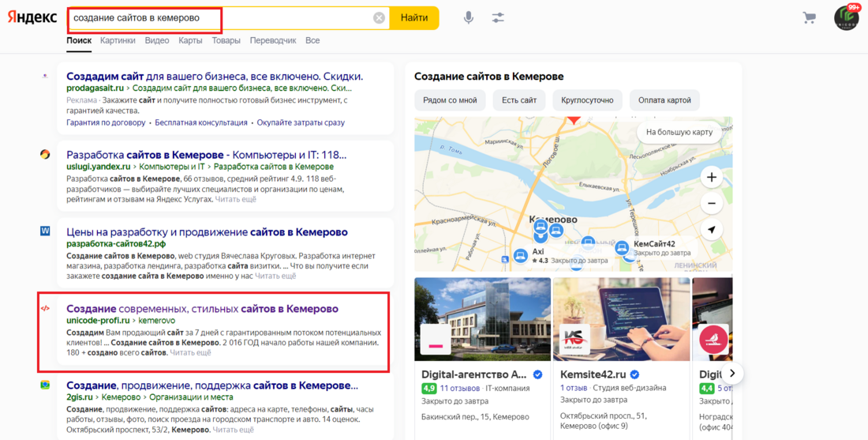Viewport: 868px width, 440px height.
Task: Open На большую карту
Action: [679, 133]
